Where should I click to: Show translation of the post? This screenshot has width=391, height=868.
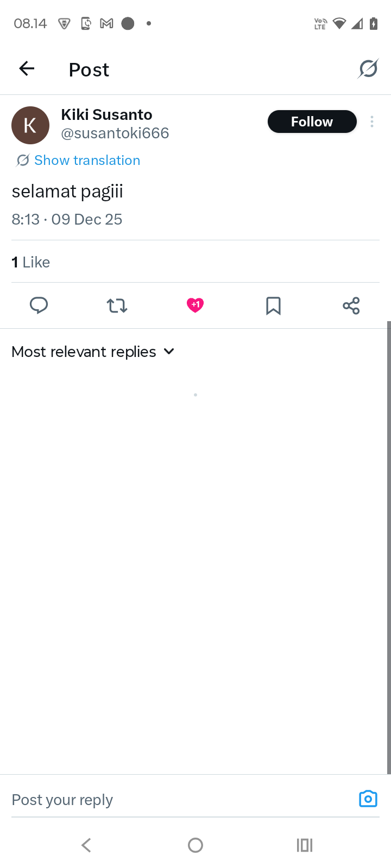87,160
